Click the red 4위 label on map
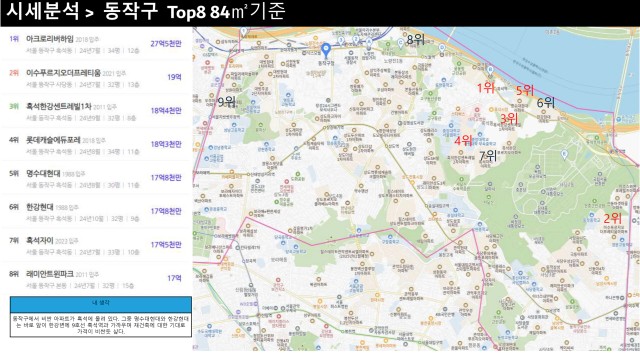Viewport: 640px width, 360px height. 463,140
